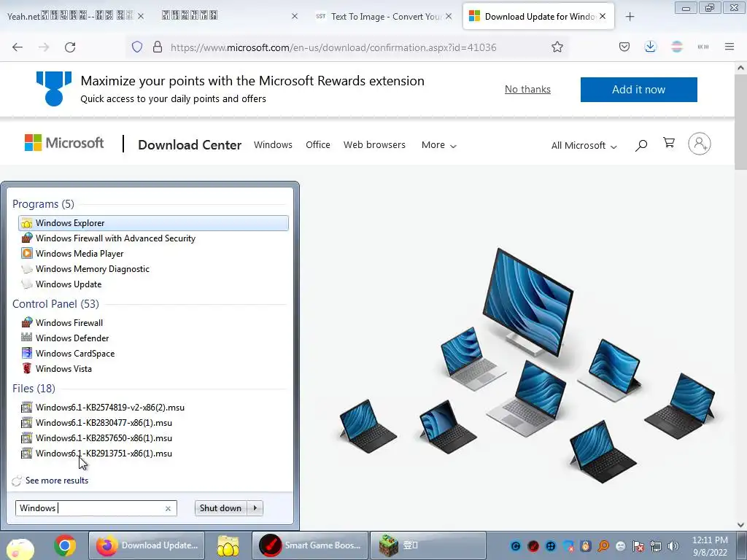This screenshot has height=560, width=747.
Task: Save page to Pocket
Action: click(x=624, y=47)
